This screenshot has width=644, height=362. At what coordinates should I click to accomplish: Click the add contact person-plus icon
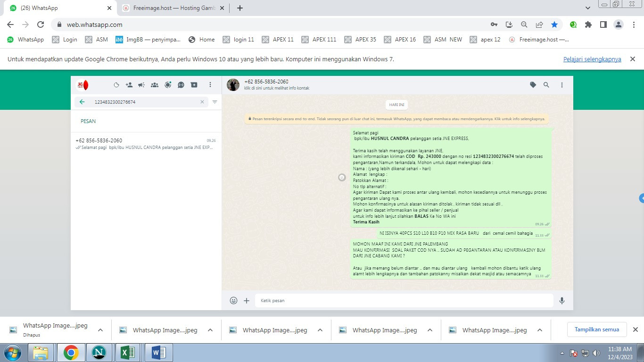click(x=129, y=85)
